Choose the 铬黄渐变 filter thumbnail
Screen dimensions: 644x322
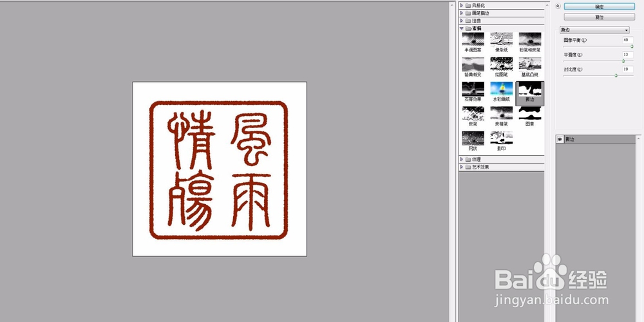point(473,68)
